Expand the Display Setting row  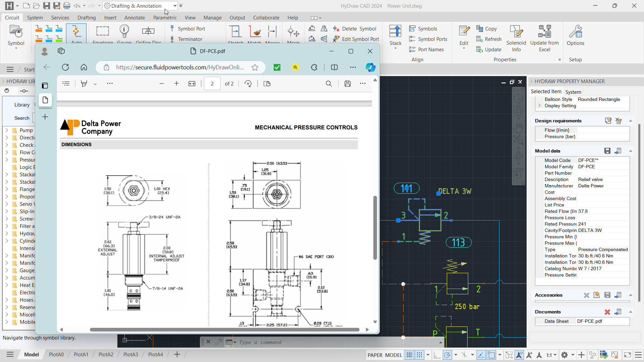[x=539, y=106]
